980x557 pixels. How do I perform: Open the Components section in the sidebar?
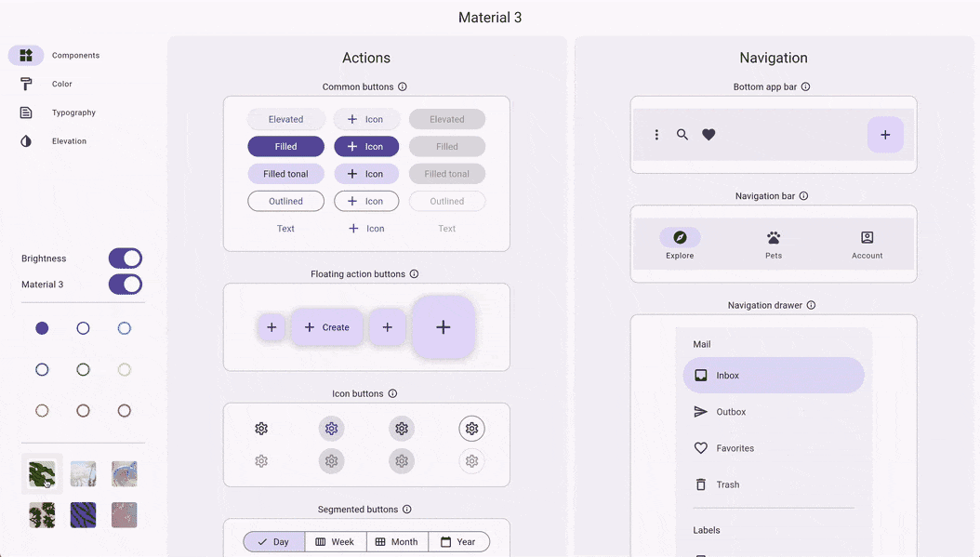click(x=56, y=55)
